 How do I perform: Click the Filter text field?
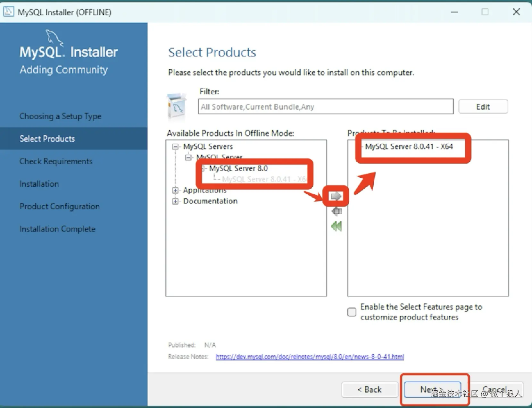326,106
